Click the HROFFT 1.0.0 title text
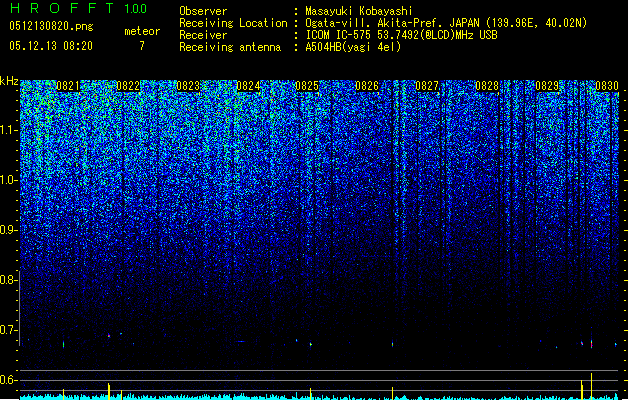629x400 pixels. (79, 8)
